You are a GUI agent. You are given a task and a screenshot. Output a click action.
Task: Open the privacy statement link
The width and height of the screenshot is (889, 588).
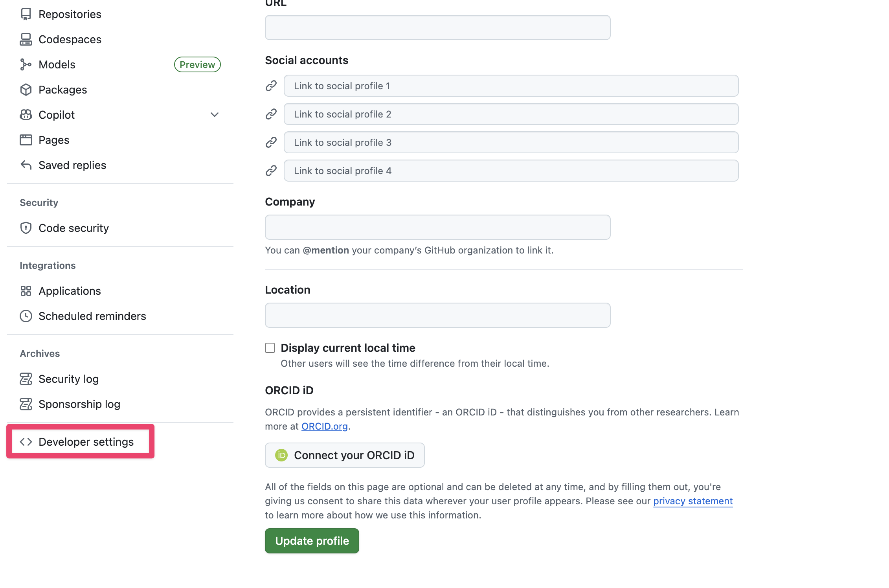pos(693,501)
